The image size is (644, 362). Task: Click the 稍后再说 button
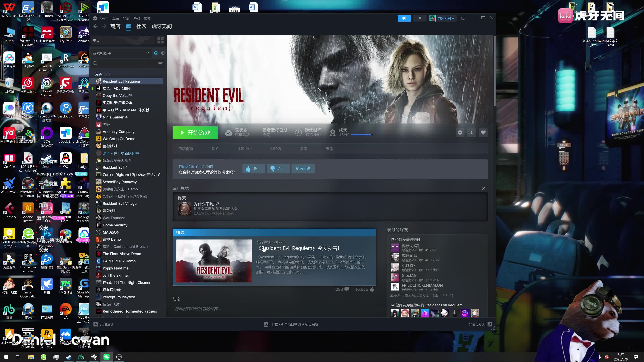pyautogui.click(x=303, y=168)
